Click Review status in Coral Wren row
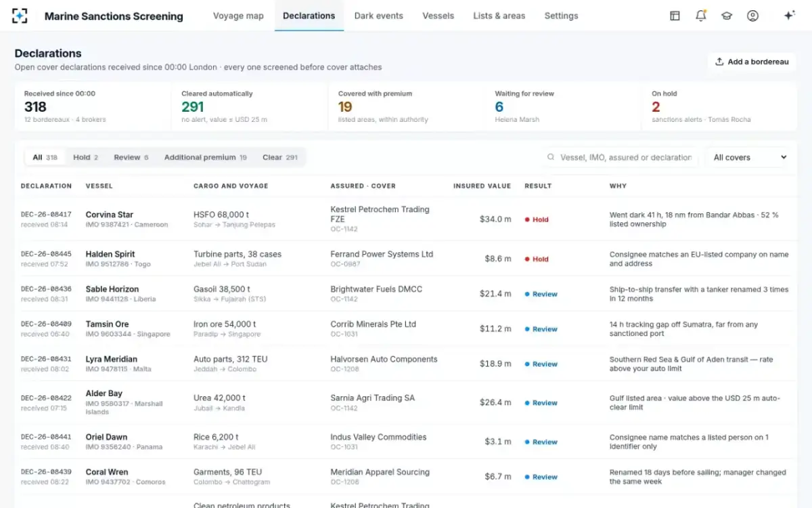 (x=541, y=477)
